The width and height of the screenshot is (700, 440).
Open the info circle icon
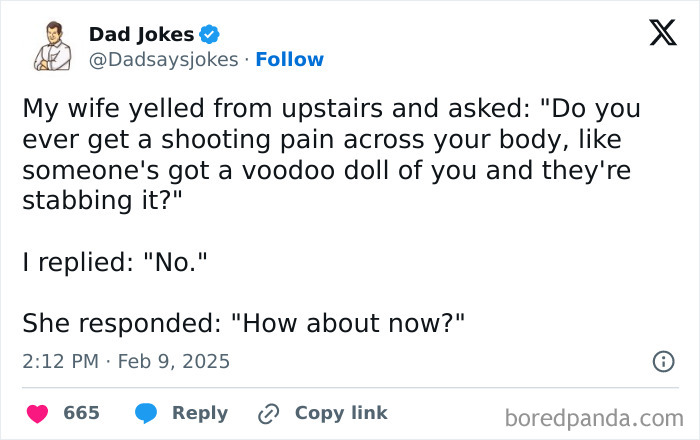pyautogui.click(x=663, y=361)
